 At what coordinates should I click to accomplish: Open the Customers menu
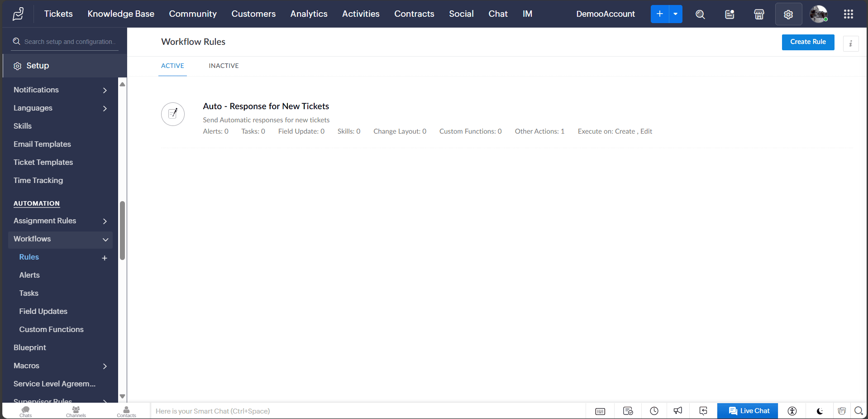pos(253,14)
